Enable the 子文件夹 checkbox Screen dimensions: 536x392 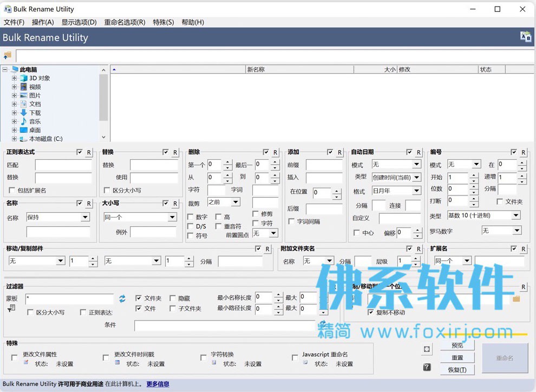(173, 308)
